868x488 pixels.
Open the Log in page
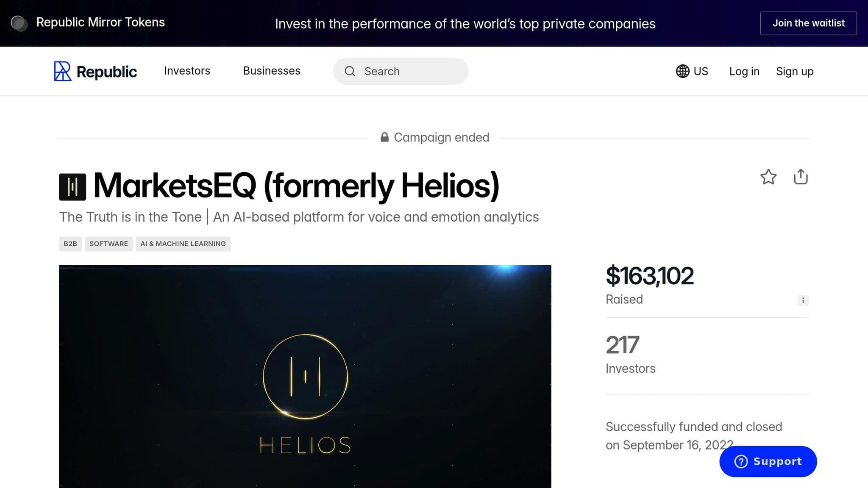(744, 71)
